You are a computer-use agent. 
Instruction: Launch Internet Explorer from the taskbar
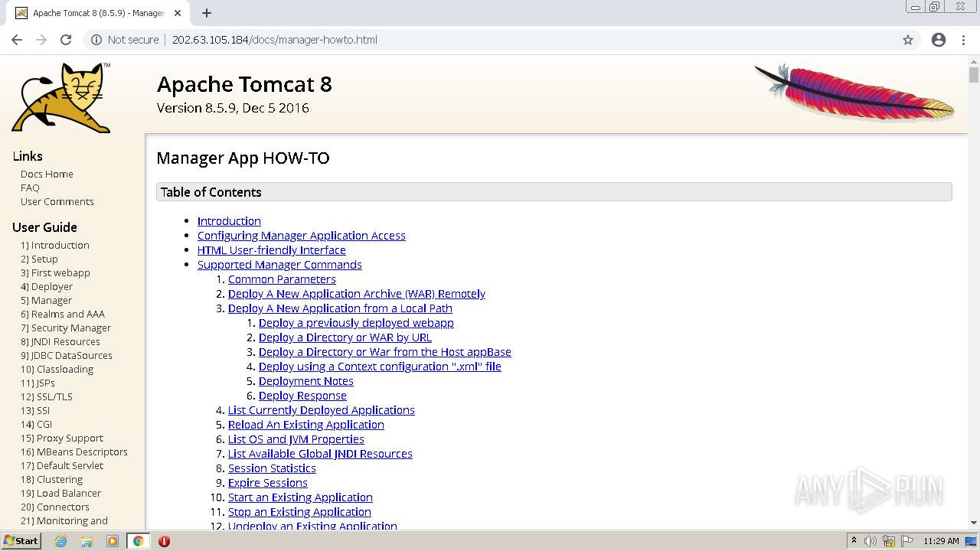tap(60, 541)
